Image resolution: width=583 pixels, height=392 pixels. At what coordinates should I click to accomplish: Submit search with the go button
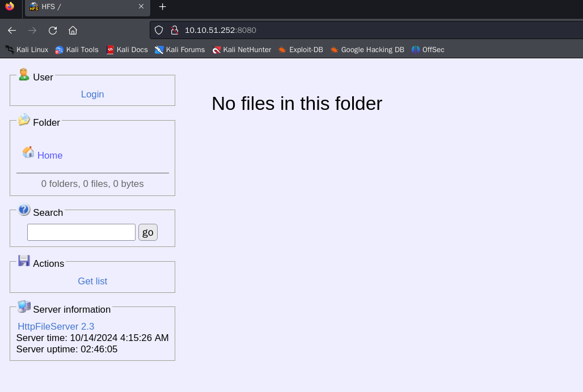pyautogui.click(x=148, y=232)
